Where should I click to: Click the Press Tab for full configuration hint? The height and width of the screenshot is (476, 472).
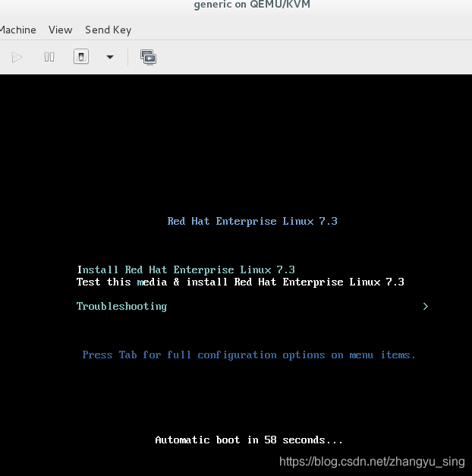(249, 355)
